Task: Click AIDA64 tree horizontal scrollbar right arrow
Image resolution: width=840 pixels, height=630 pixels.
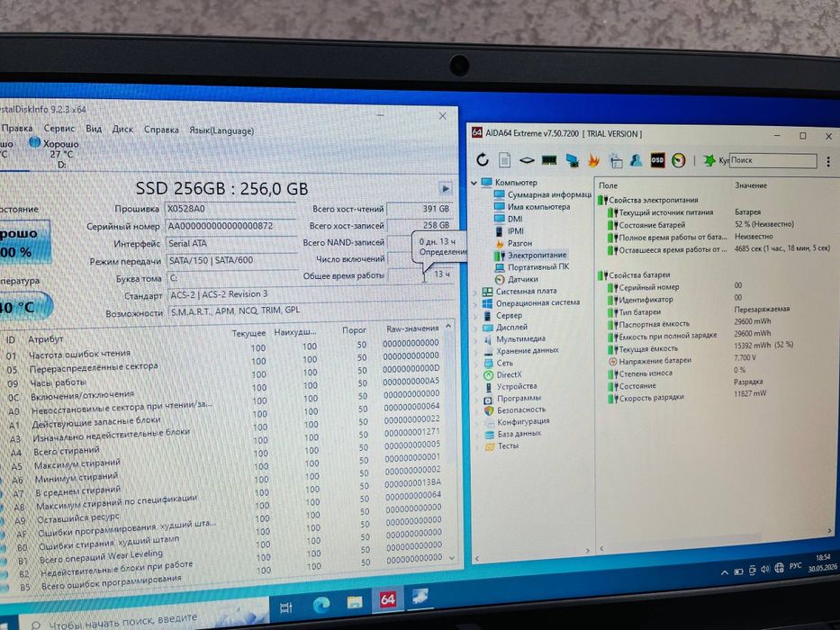Action: (587, 550)
